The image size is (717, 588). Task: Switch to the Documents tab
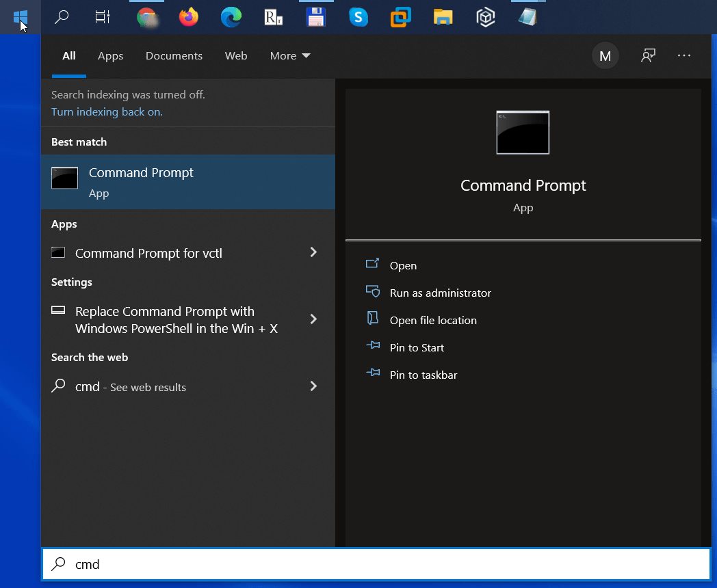[174, 56]
